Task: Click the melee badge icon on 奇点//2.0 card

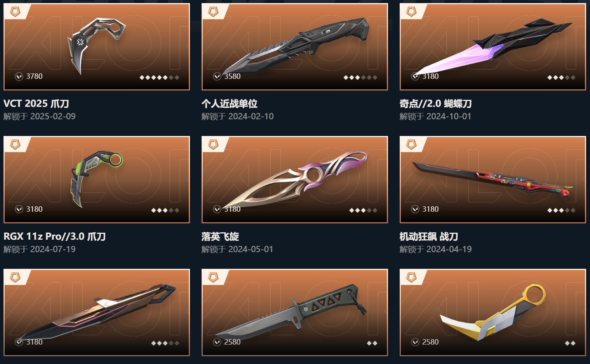Action: pyautogui.click(x=411, y=12)
